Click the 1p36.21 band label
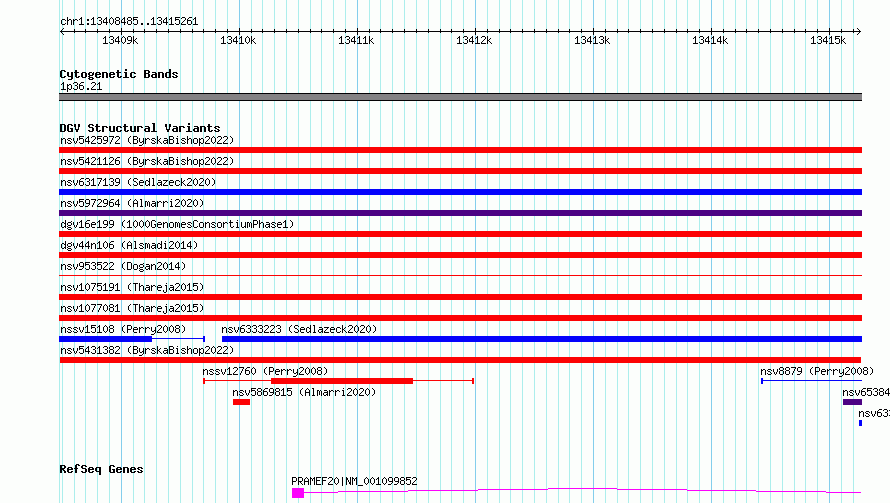 81,86
